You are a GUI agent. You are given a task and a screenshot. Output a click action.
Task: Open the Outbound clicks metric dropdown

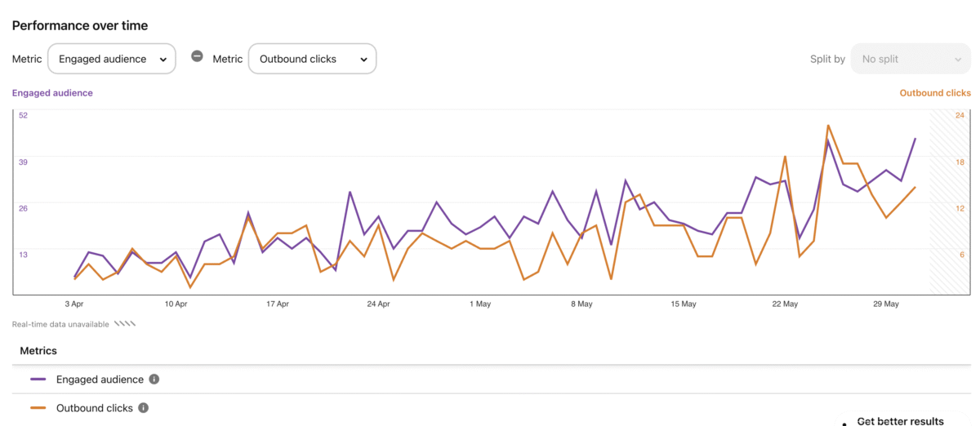coord(312,59)
